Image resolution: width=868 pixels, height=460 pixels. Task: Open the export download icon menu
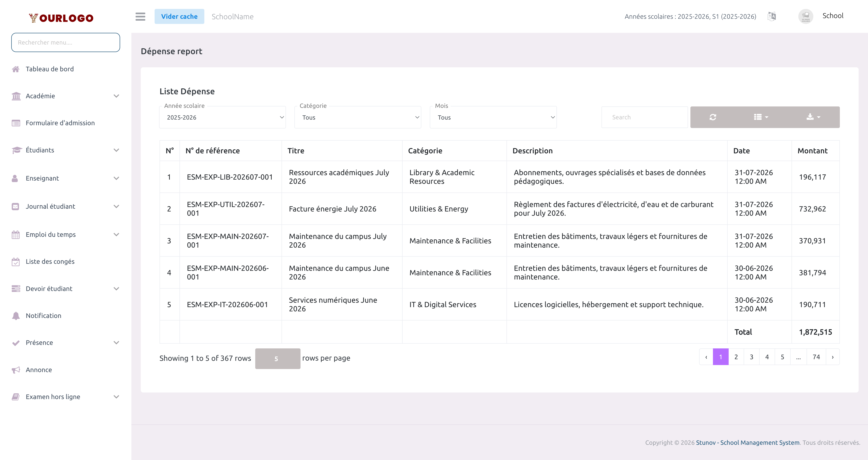click(813, 117)
